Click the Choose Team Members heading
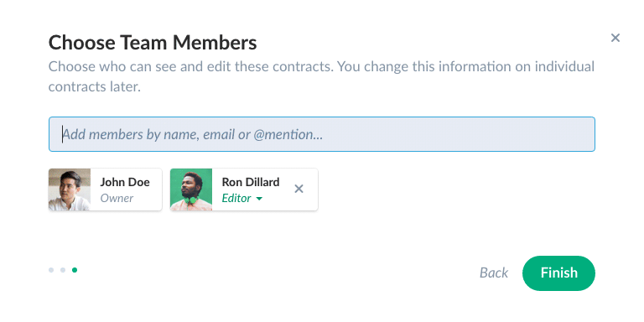Screen dimensions: 644x322 coord(153,43)
